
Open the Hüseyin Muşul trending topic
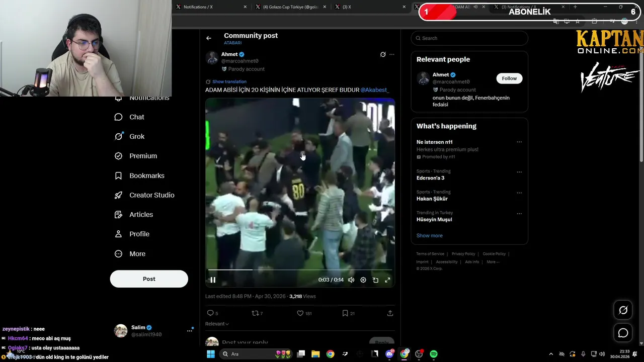pos(434,220)
